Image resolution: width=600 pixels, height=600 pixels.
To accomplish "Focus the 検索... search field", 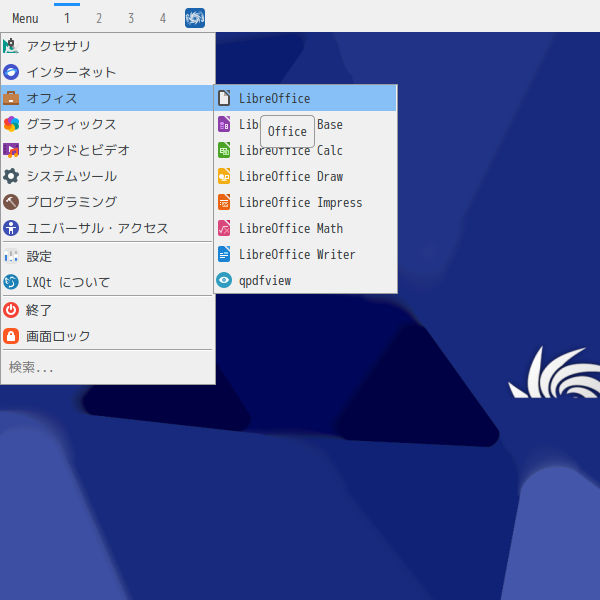I will [x=107, y=367].
